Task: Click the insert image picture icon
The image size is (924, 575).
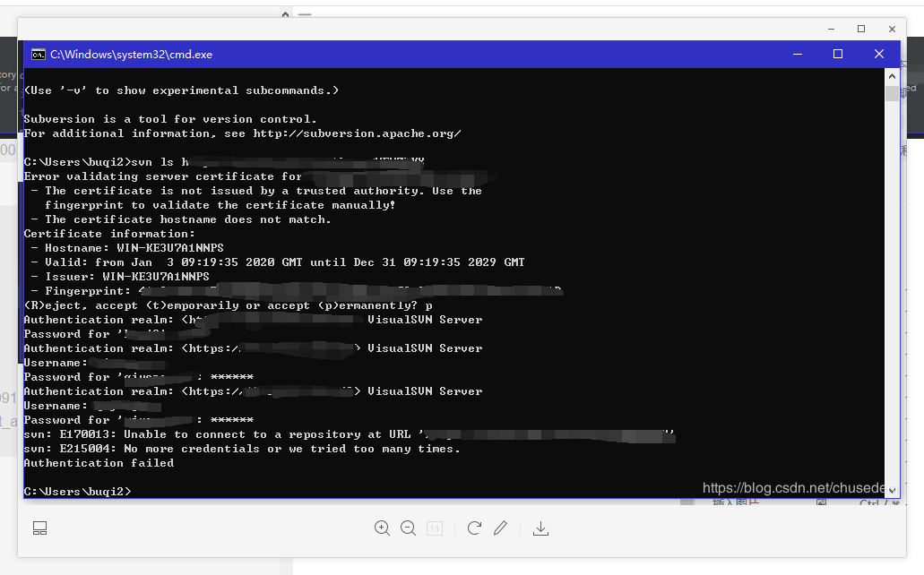Action: pos(821,503)
